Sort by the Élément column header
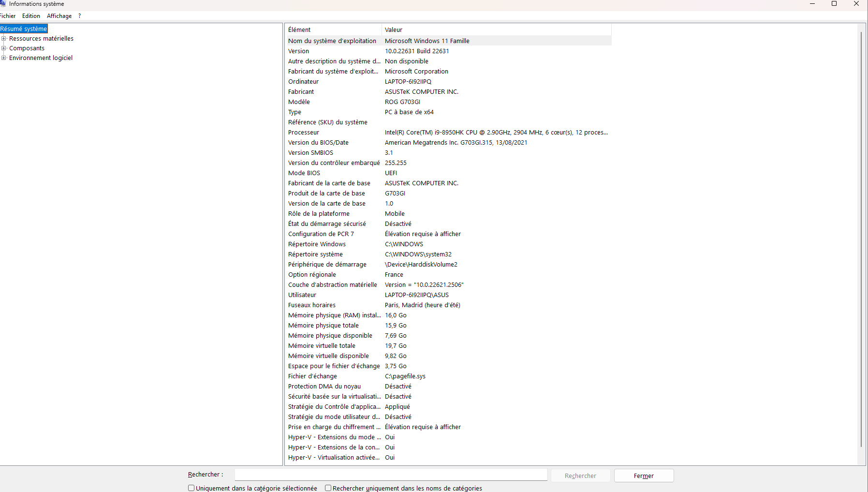This screenshot has height=492, width=868. 334,30
